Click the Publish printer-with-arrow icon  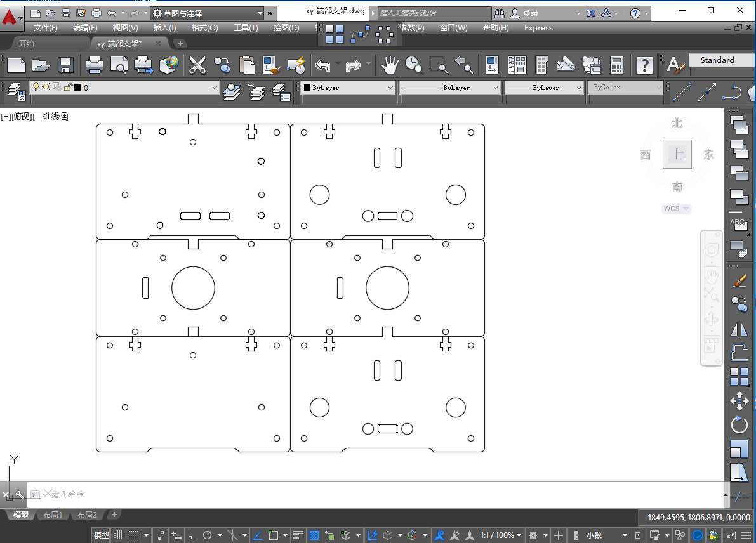143,65
